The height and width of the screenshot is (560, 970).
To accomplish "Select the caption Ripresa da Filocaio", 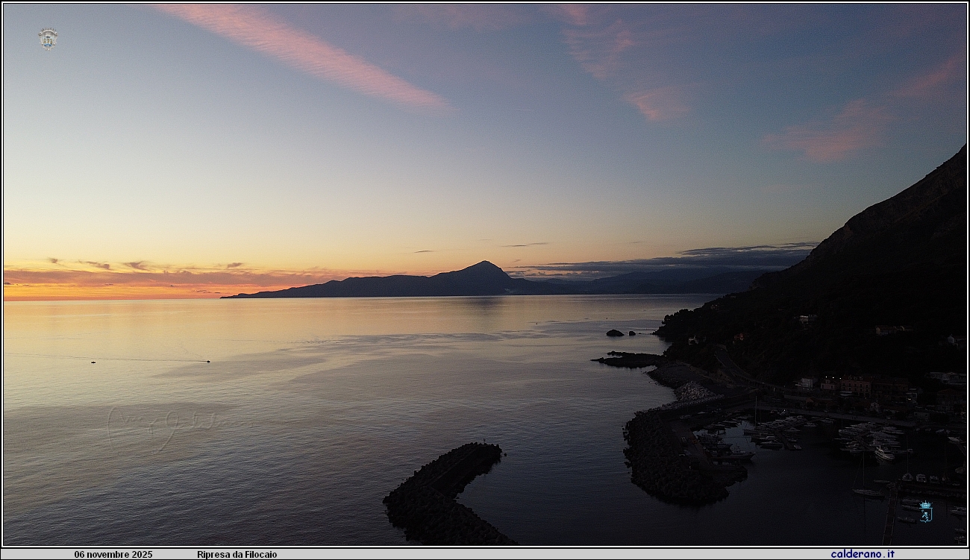I will pyautogui.click(x=237, y=555).
